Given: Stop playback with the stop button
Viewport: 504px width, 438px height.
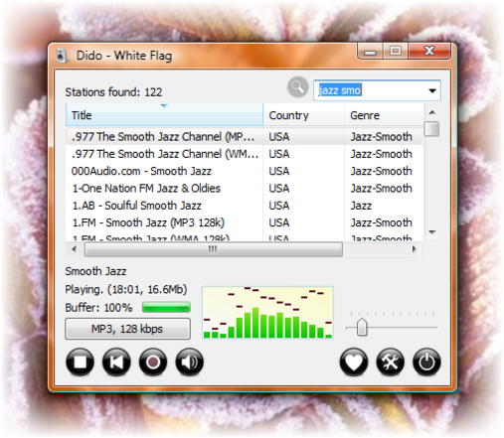Looking at the screenshot, I should [x=80, y=362].
